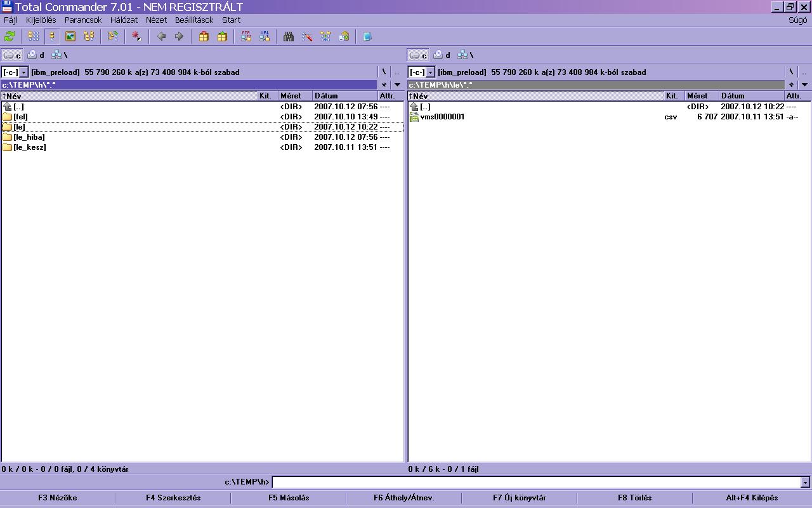812x508 pixels.
Task: Toggle thumbnail view toolbar button
Action: (x=70, y=36)
